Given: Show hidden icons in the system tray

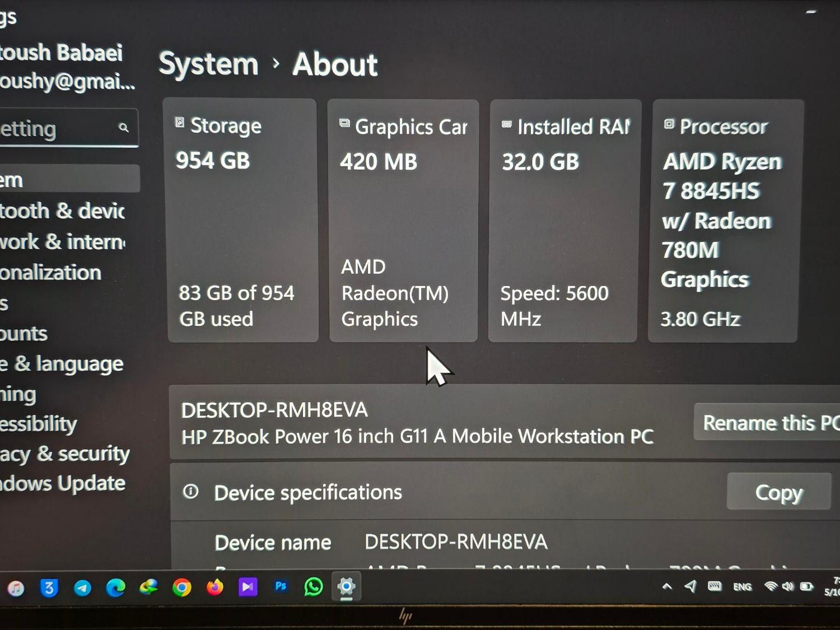Looking at the screenshot, I should (x=667, y=587).
